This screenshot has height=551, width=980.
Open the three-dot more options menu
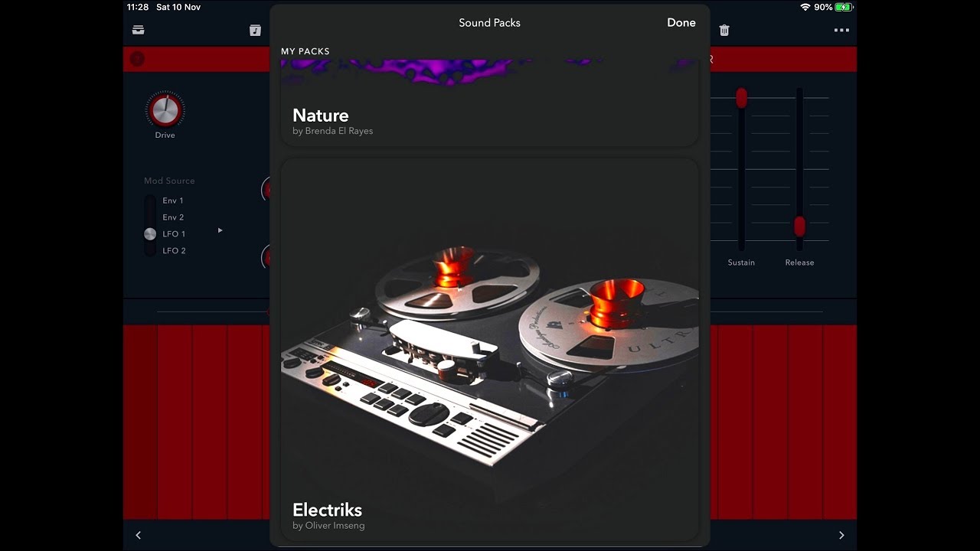[x=841, y=31]
